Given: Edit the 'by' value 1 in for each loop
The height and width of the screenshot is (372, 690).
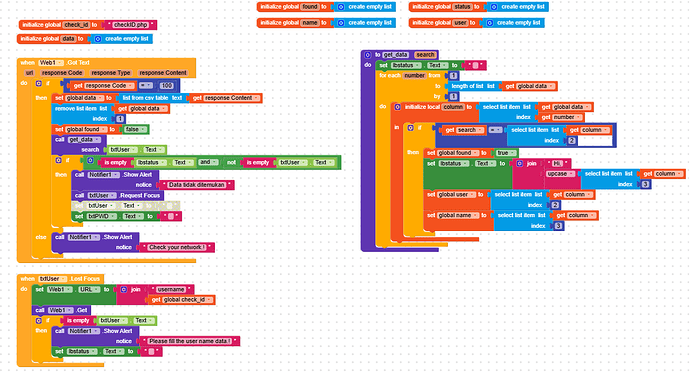Looking at the screenshot, I should [453, 96].
